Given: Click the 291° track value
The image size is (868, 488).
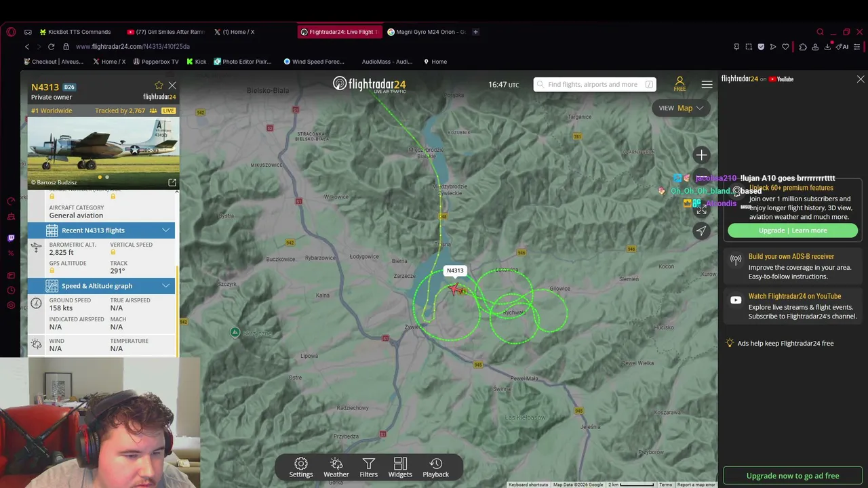Looking at the screenshot, I should pos(118,271).
